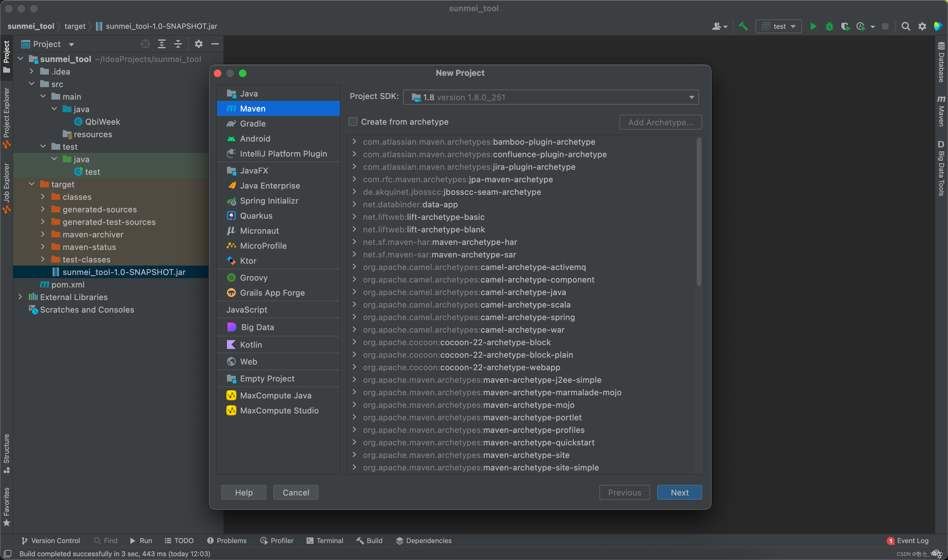Select Spring Initializr project type

click(269, 201)
